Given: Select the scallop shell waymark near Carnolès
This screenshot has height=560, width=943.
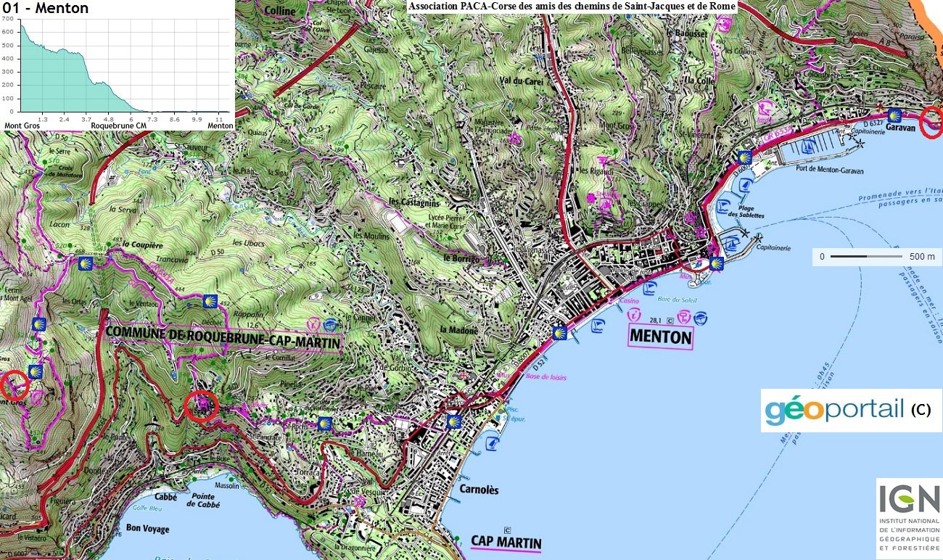Looking at the screenshot, I should point(455,423).
